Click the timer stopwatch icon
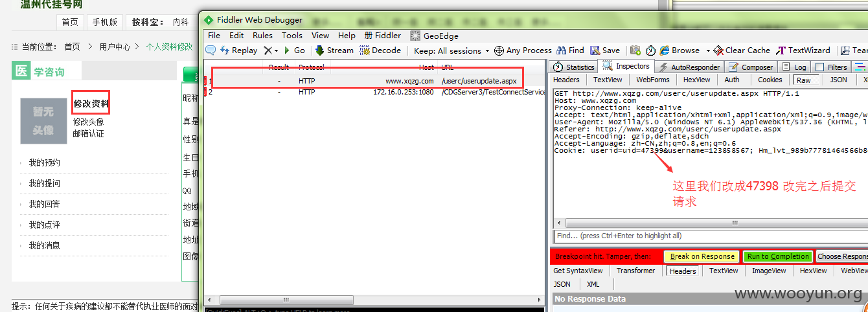Viewport: 868px width, 312px height. 650,50
